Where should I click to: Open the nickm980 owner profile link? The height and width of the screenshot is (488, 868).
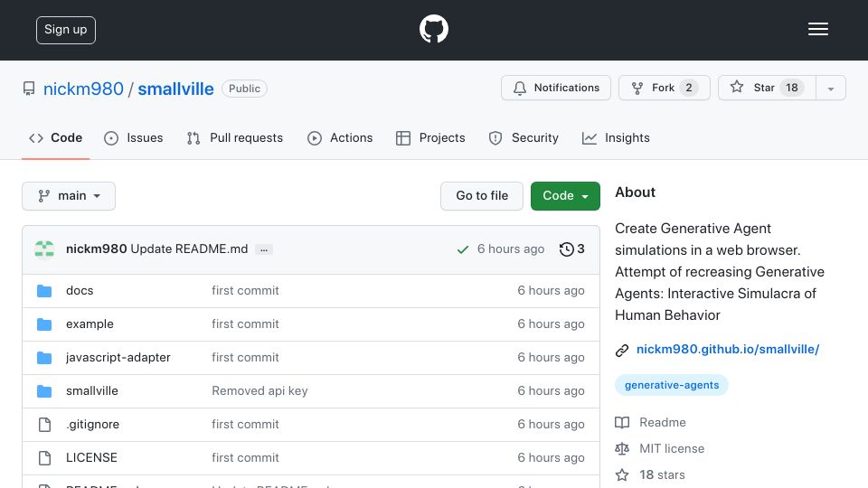[83, 89]
